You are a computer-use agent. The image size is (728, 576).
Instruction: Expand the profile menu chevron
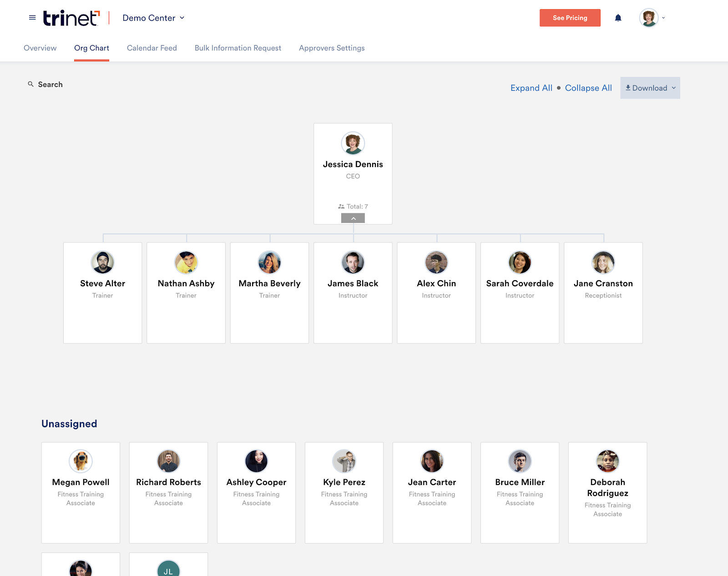663,18
